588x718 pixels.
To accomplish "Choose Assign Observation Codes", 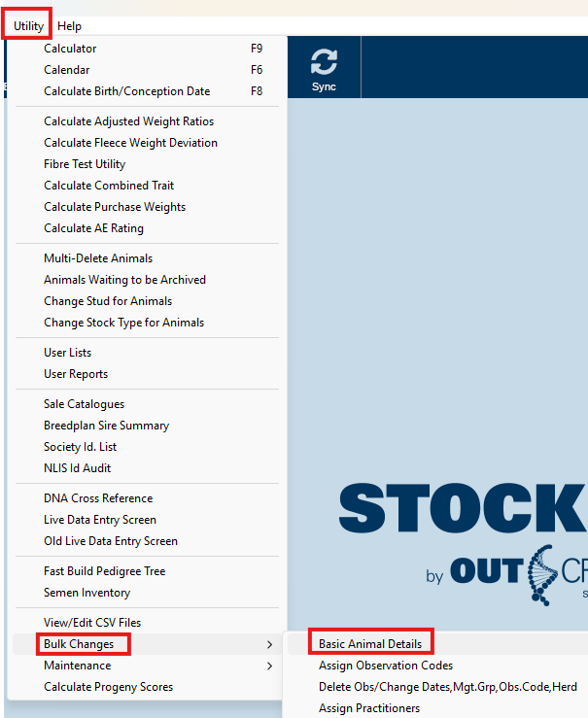I will coord(386,666).
